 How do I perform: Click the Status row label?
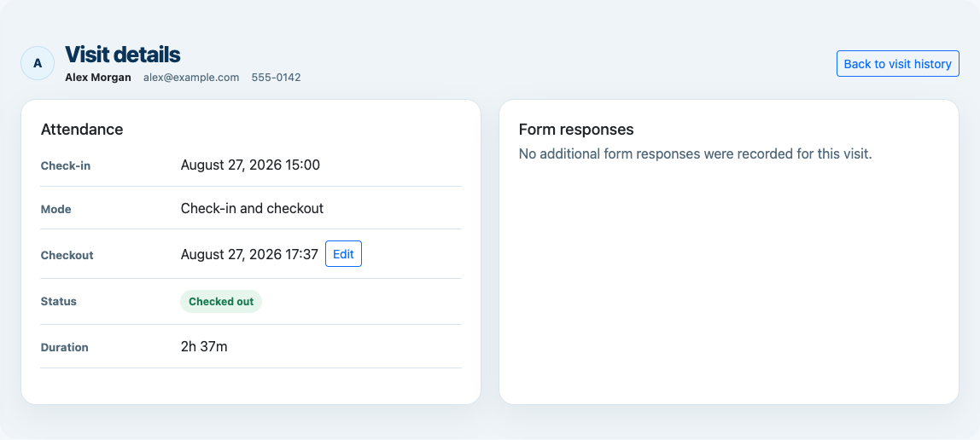pyautogui.click(x=58, y=302)
